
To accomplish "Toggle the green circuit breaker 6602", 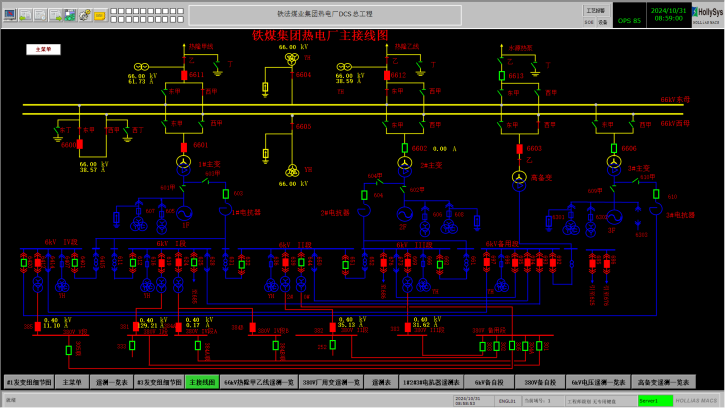I will (x=405, y=148).
